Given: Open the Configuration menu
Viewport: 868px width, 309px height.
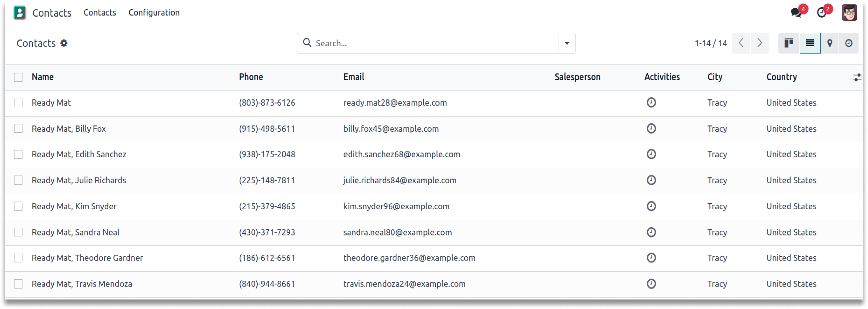Looking at the screenshot, I should [154, 12].
